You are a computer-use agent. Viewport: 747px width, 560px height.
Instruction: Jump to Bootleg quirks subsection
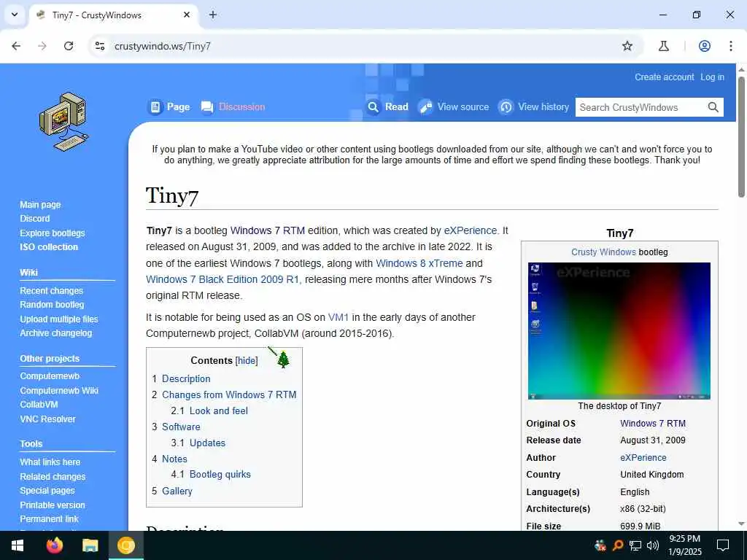(220, 474)
